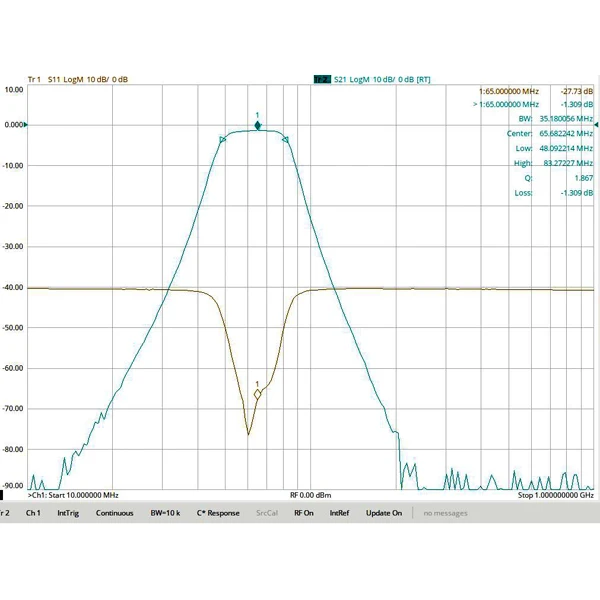Select S21 marker readout -1.309 dB
The height and width of the screenshot is (600, 600).
pyautogui.click(x=577, y=104)
